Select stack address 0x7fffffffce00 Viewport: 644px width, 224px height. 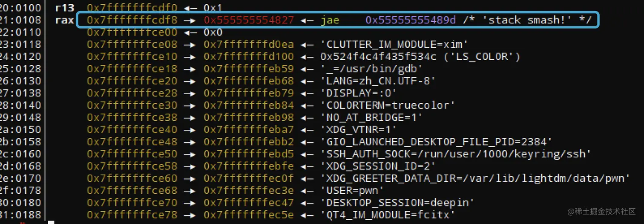pos(132,32)
